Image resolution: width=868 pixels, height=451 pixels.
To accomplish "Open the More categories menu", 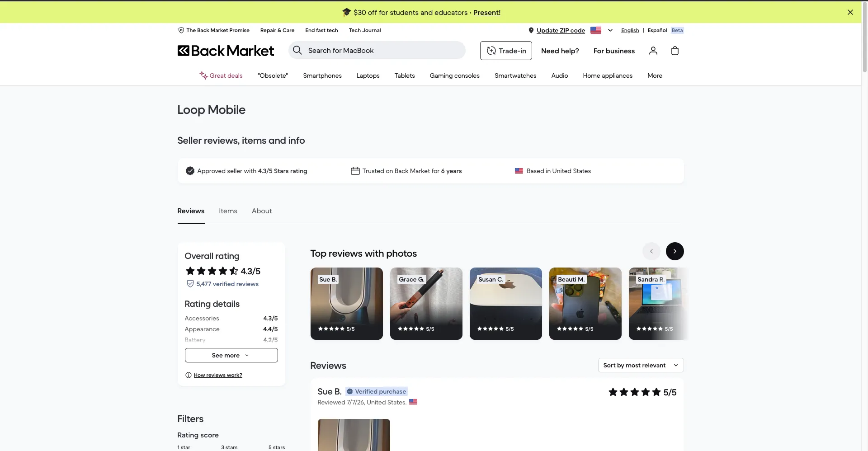I will tap(655, 75).
